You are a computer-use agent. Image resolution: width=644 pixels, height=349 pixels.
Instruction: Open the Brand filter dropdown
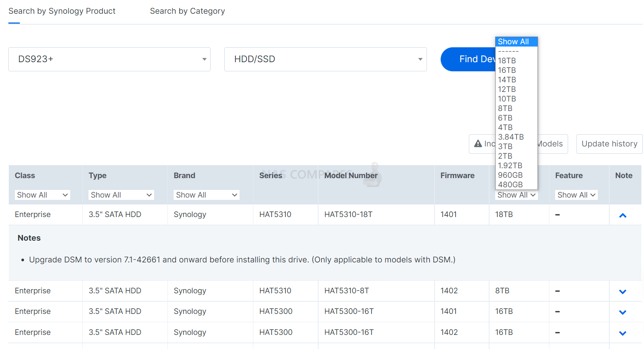206,195
